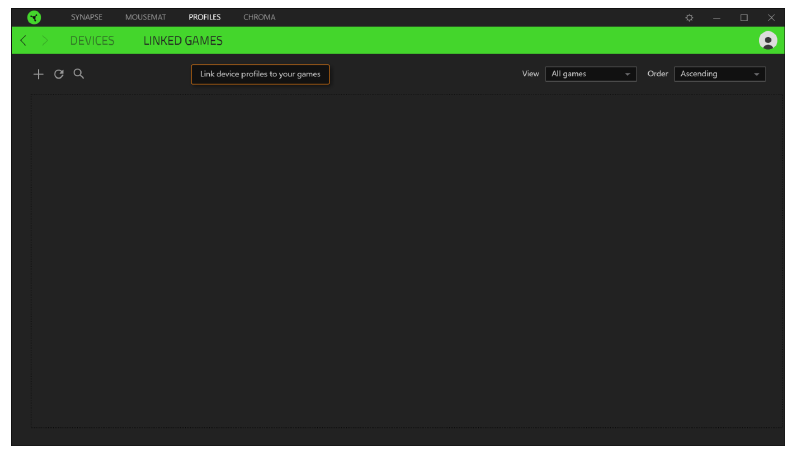Click the Razer logo icon
798x452 pixels.
pos(34,17)
